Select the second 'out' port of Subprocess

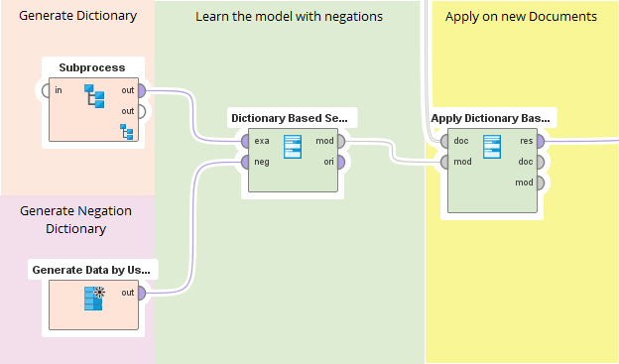coord(141,112)
